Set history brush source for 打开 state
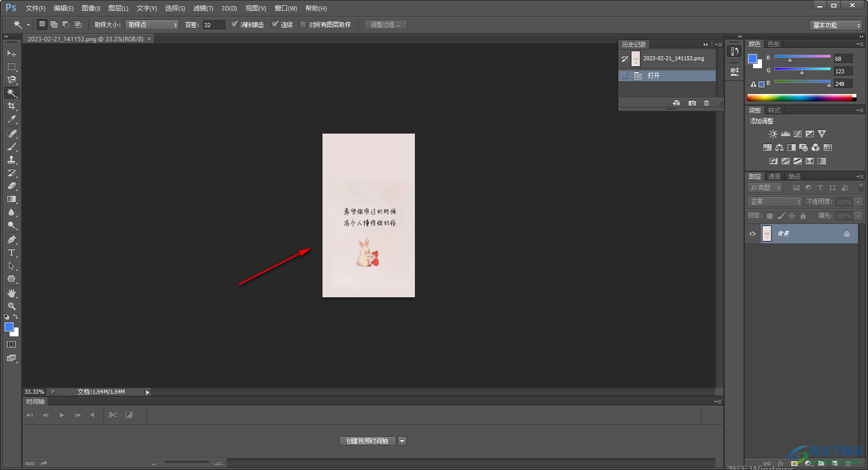The width and height of the screenshot is (868, 470). [624, 76]
